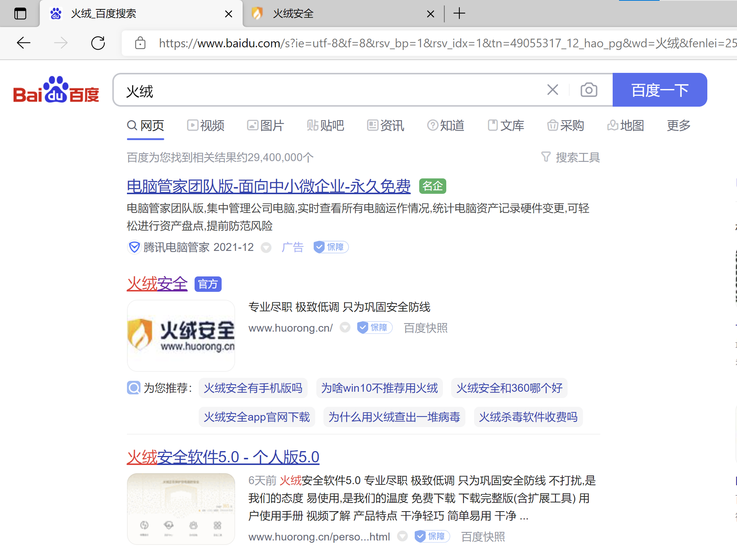Open the 更多 menu

(679, 125)
